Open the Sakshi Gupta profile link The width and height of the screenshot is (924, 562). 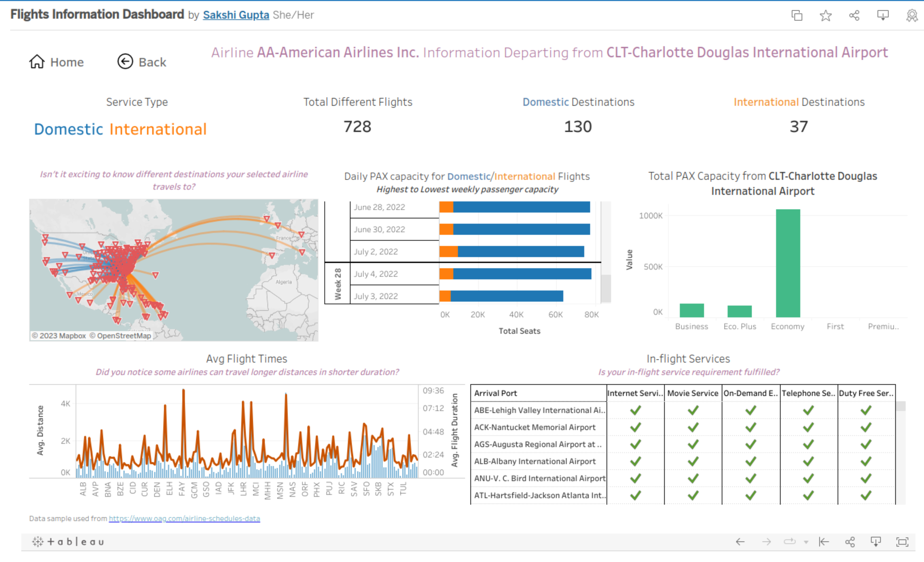pos(236,15)
